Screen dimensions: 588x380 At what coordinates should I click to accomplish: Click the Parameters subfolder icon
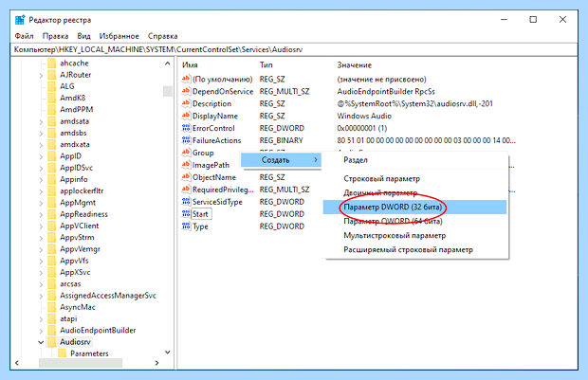click(x=63, y=353)
